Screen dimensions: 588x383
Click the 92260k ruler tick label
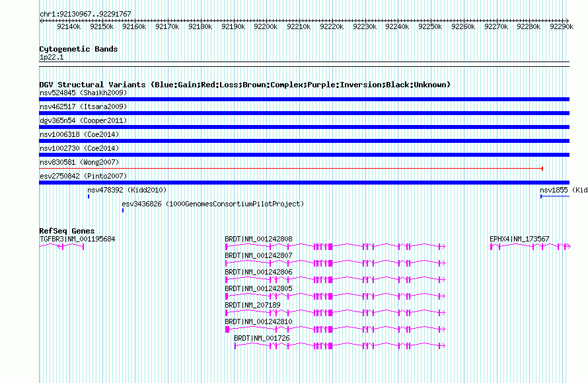[464, 26]
